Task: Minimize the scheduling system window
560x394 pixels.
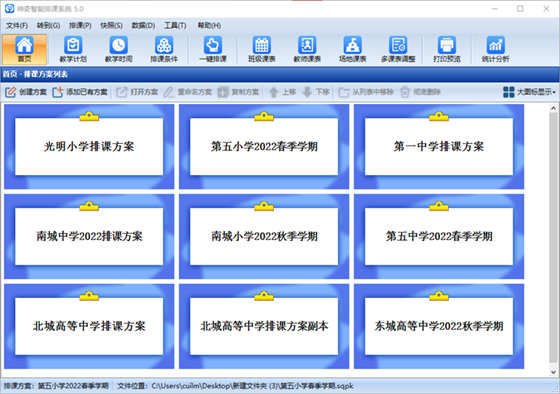Action: click(495, 9)
